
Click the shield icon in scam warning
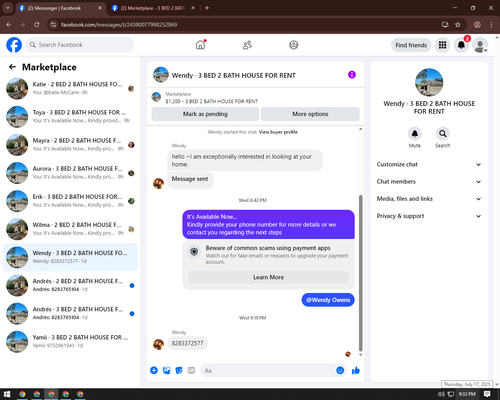tap(194, 252)
